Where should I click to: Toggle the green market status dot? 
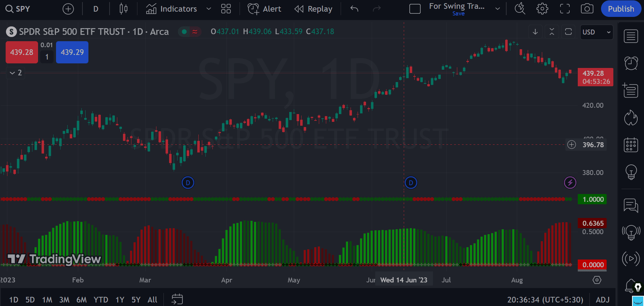[184, 32]
